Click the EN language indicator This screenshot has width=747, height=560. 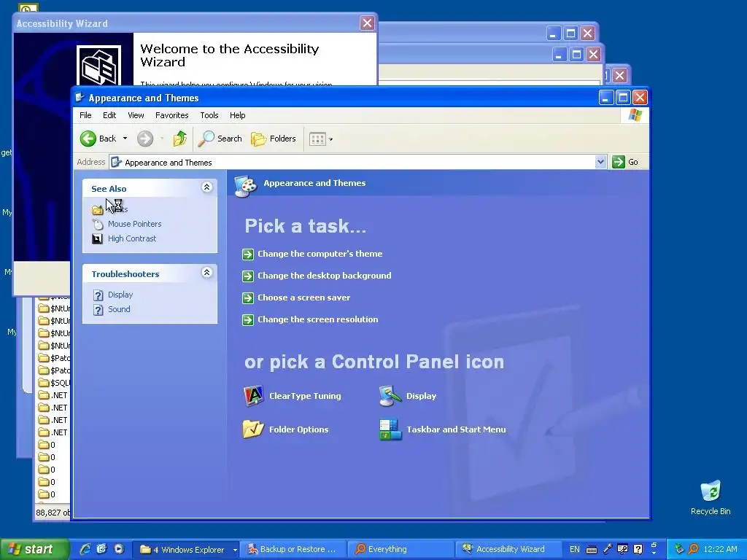click(x=575, y=549)
